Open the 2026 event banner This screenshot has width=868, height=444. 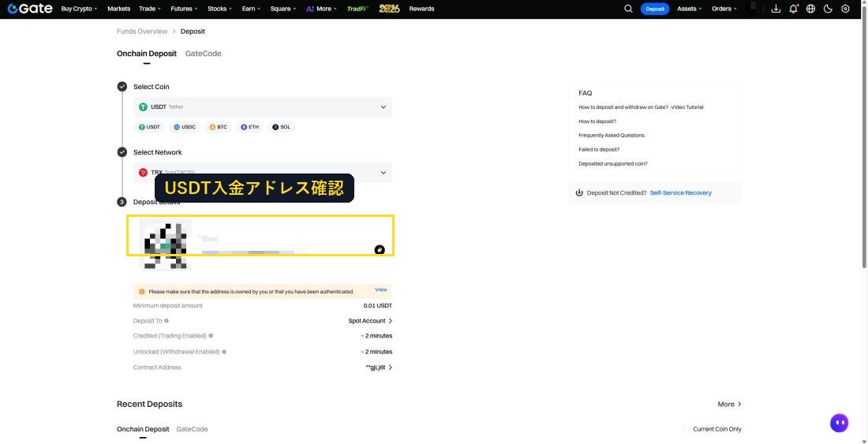389,9
